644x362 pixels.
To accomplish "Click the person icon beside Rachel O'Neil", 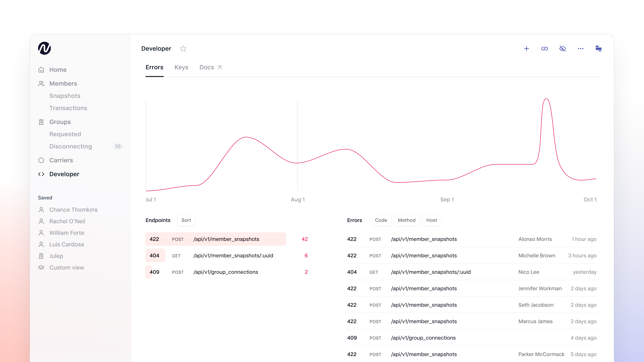I will coord(41,221).
